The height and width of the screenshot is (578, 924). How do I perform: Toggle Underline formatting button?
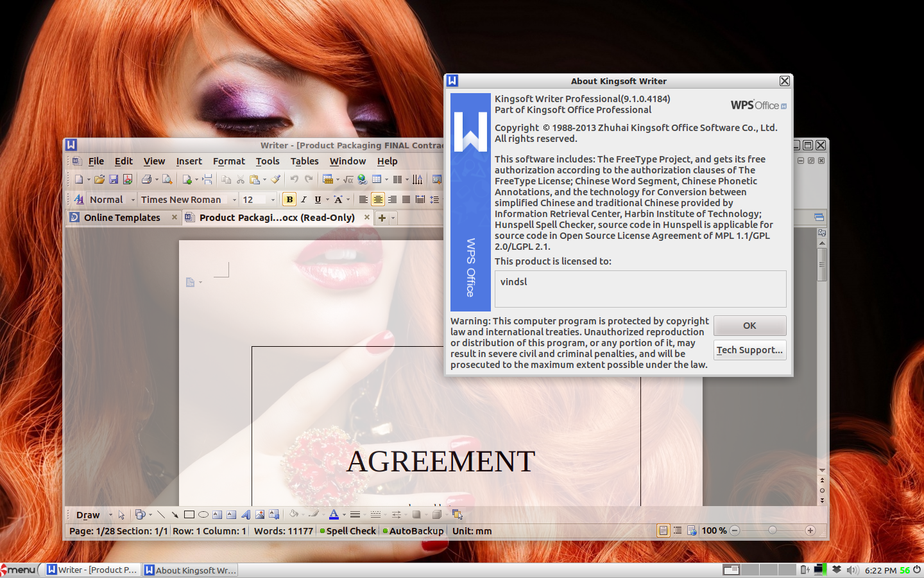coord(318,200)
